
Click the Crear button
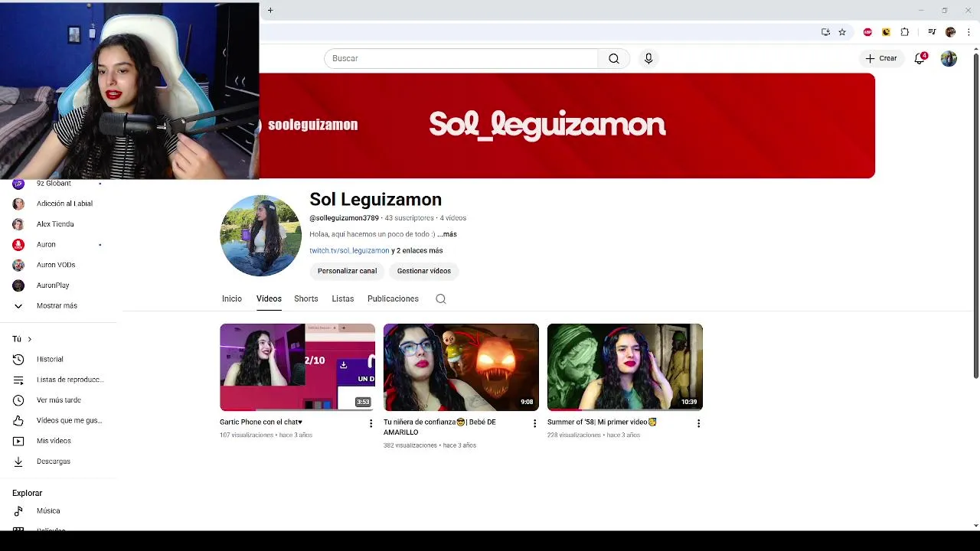click(x=880, y=58)
